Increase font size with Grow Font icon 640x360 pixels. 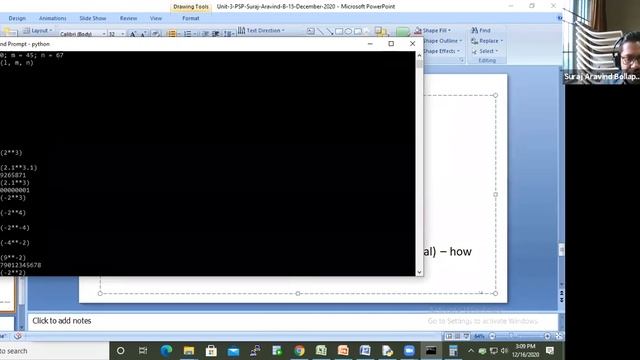[x=133, y=34]
